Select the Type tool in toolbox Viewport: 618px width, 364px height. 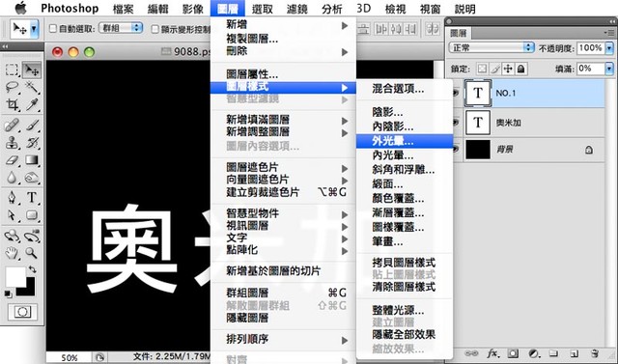pos(32,197)
